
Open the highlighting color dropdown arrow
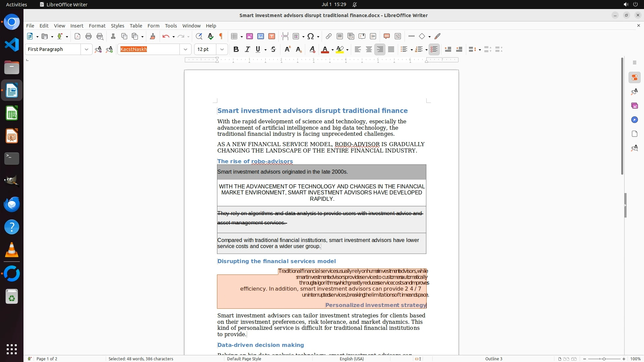[347, 50]
